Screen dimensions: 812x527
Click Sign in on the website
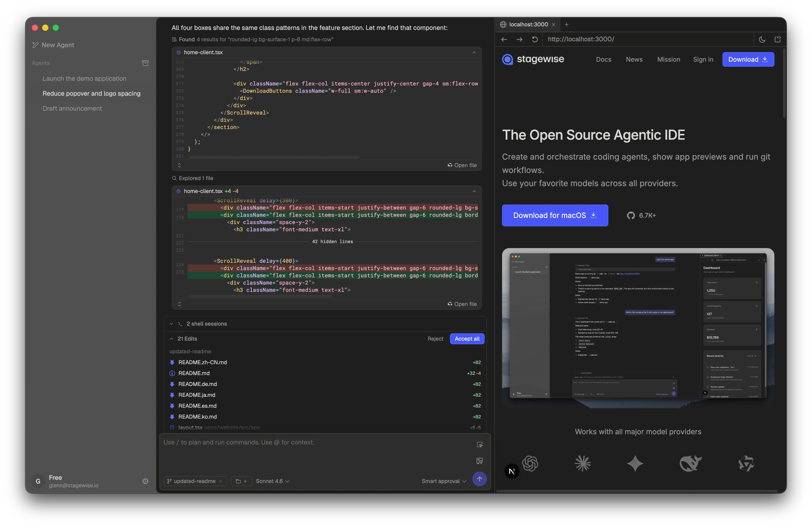pyautogui.click(x=703, y=59)
